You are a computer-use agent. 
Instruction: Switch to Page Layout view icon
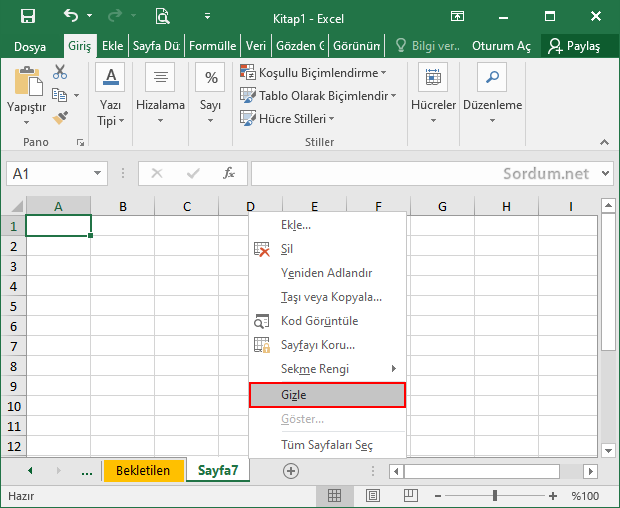(x=372, y=496)
